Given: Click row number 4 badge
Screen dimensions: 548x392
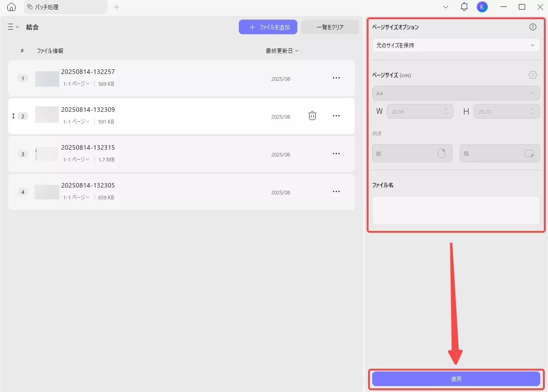Looking at the screenshot, I should (23, 192).
